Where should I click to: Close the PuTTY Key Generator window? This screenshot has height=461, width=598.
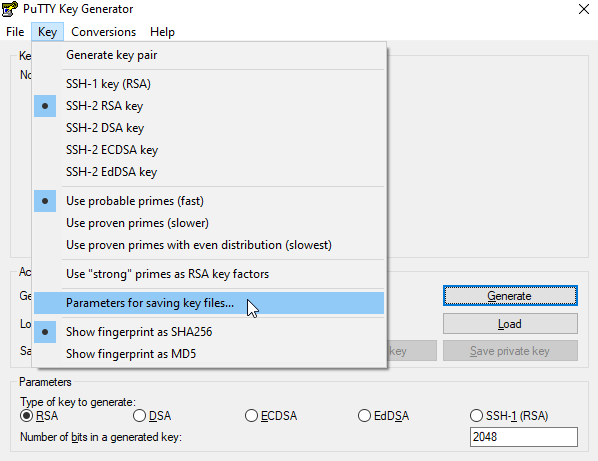click(584, 9)
